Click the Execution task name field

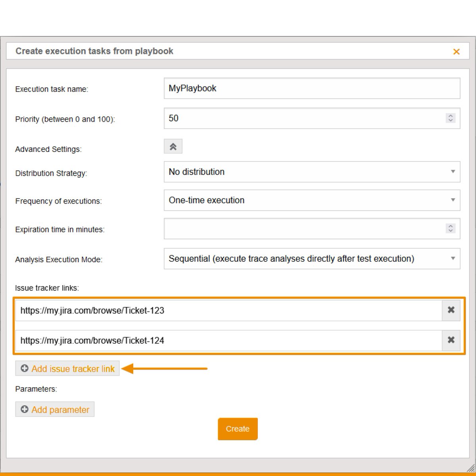[312, 88]
